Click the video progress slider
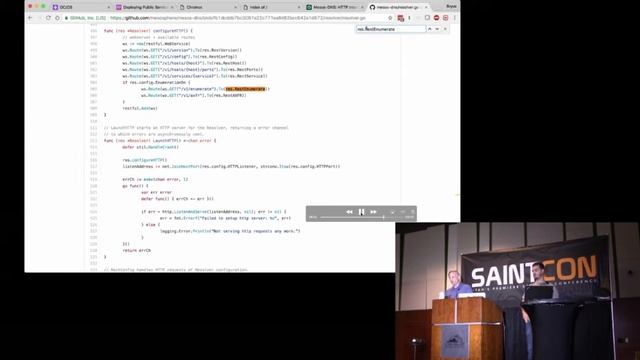Screen dimensions: 640x360 pos(361,217)
